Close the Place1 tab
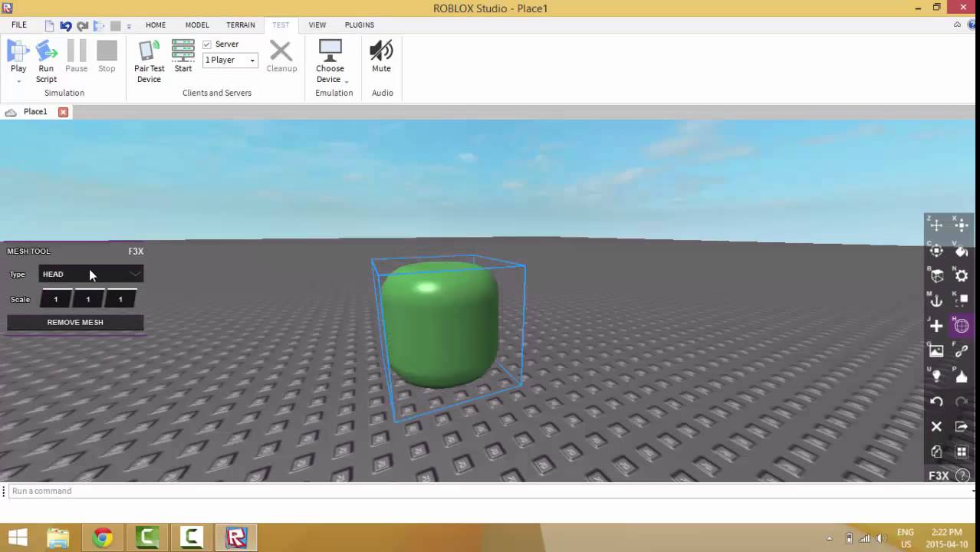The height and width of the screenshot is (552, 980). [64, 112]
